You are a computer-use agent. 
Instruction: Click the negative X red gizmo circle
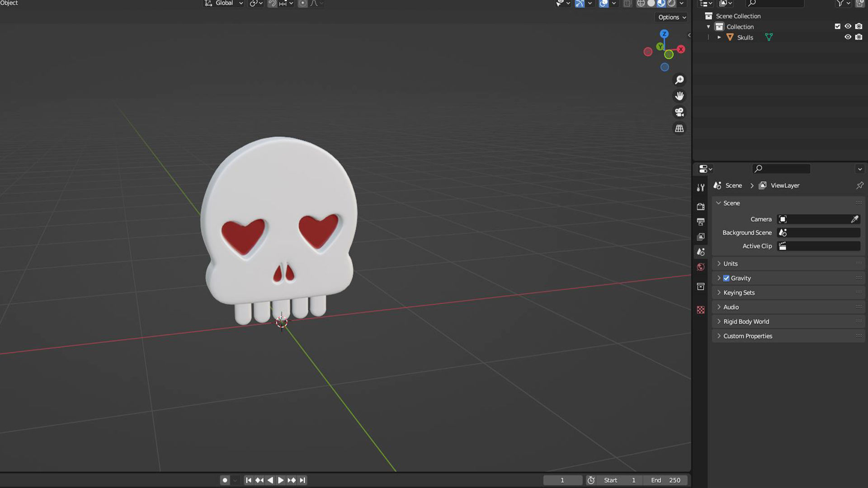tap(648, 52)
